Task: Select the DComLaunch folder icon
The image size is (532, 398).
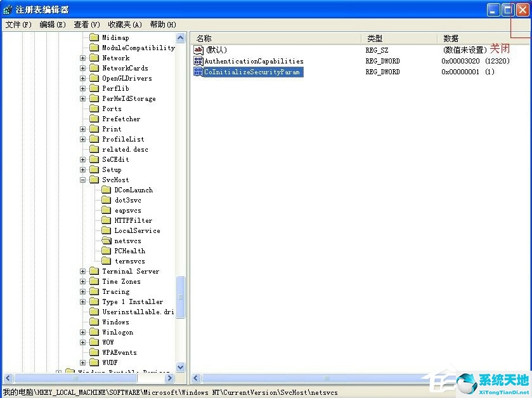Action: tap(106, 190)
